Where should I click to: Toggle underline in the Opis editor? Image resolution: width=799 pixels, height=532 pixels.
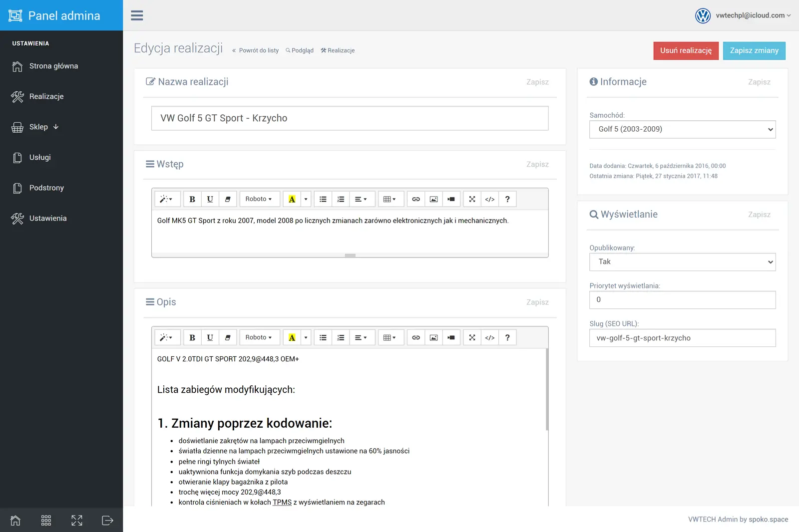click(210, 338)
